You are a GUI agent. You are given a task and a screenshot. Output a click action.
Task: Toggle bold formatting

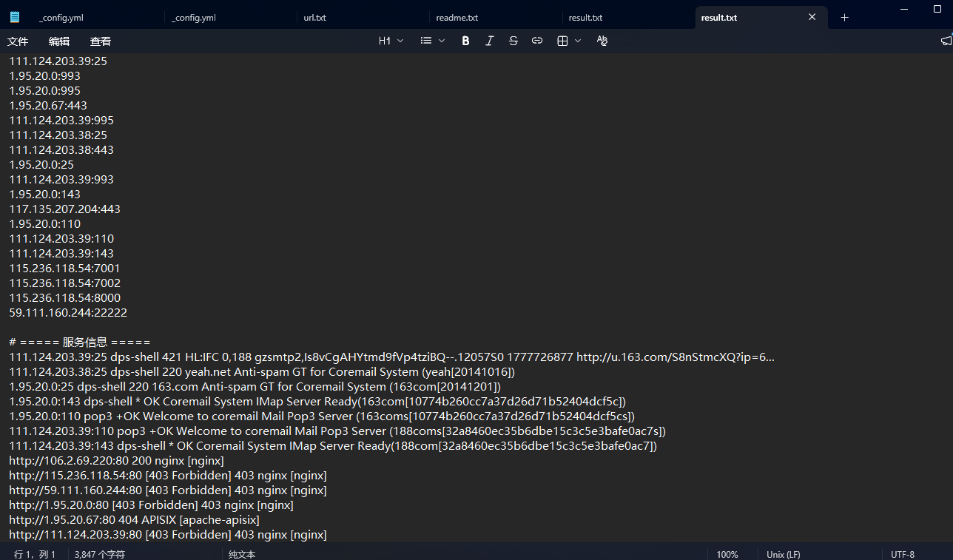click(465, 41)
